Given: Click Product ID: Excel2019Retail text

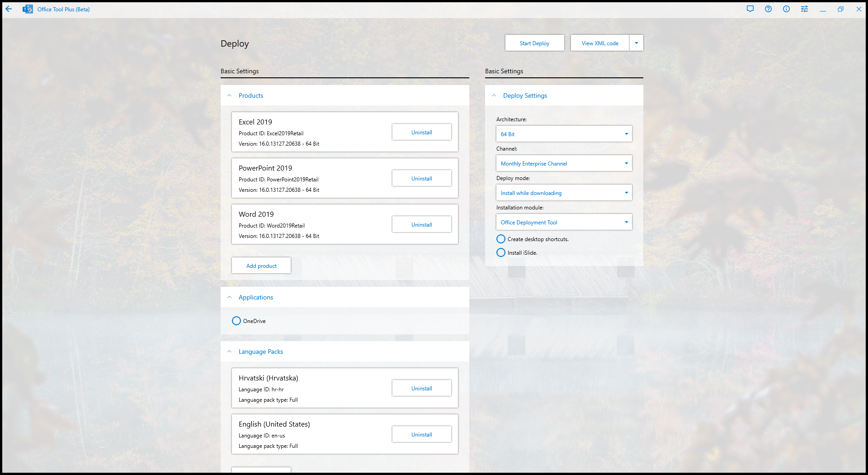Looking at the screenshot, I should [271, 133].
